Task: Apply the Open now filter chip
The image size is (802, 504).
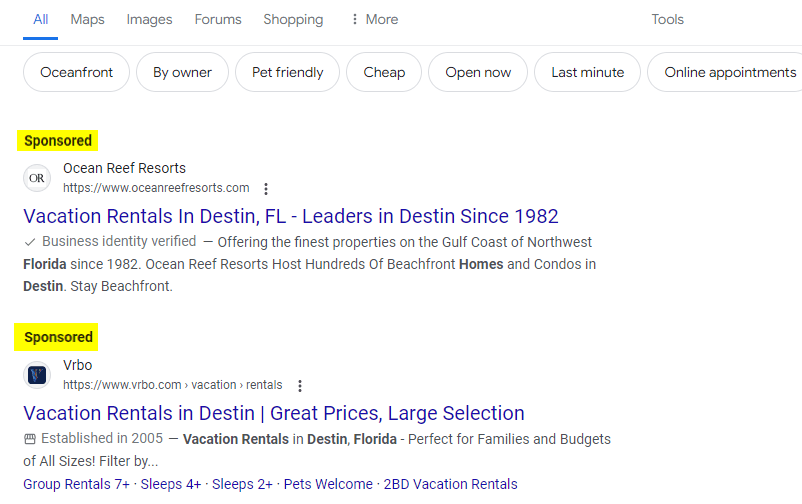Action: (478, 72)
